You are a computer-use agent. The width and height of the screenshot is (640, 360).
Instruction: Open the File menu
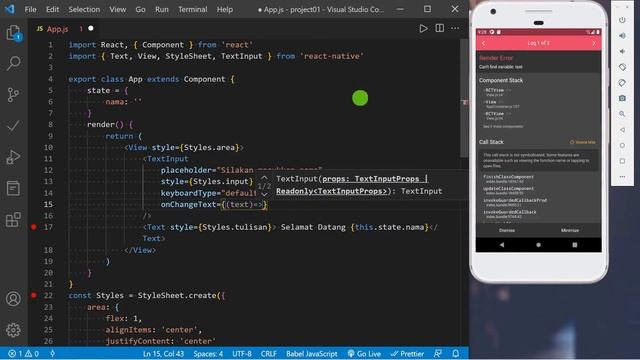[31, 9]
